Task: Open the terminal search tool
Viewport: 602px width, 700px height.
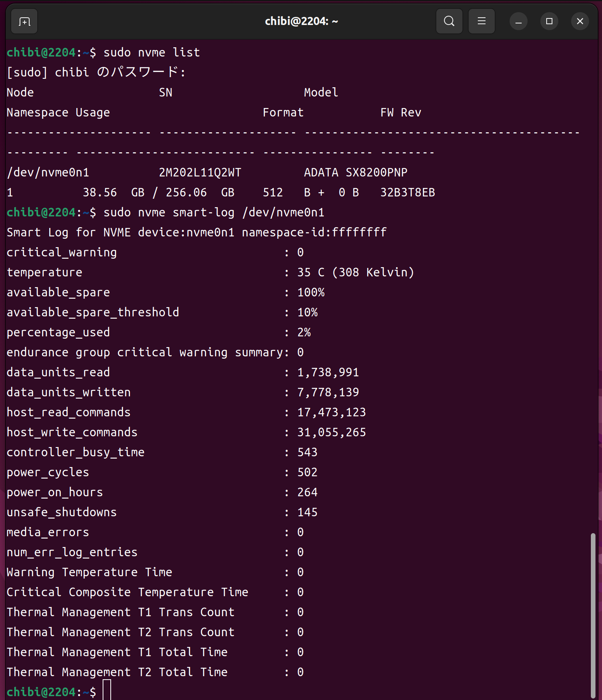Action: tap(449, 22)
